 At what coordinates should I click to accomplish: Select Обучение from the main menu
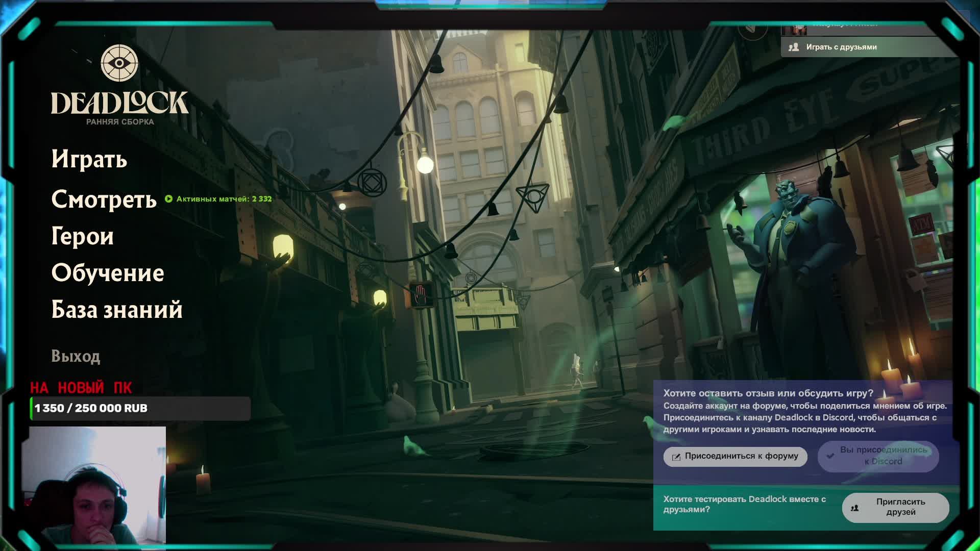pos(108,273)
